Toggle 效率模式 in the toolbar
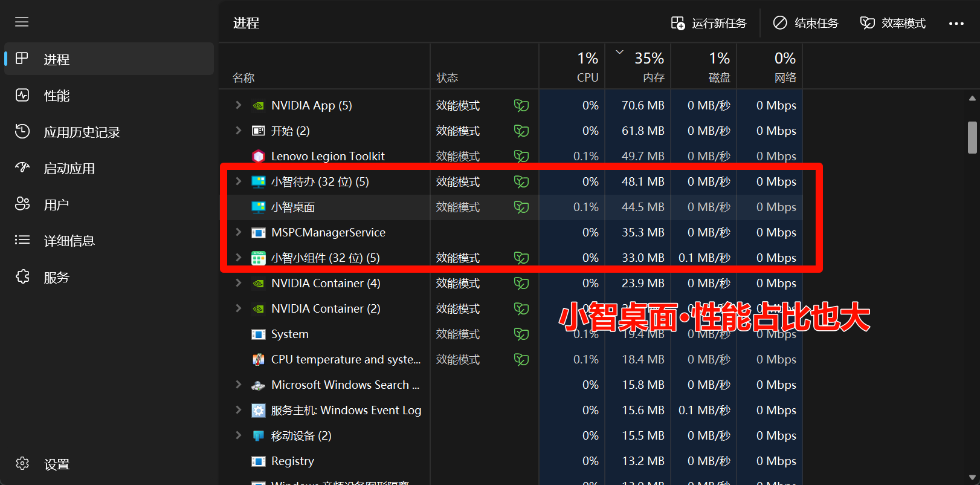This screenshot has width=980, height=485. point(892,23)
